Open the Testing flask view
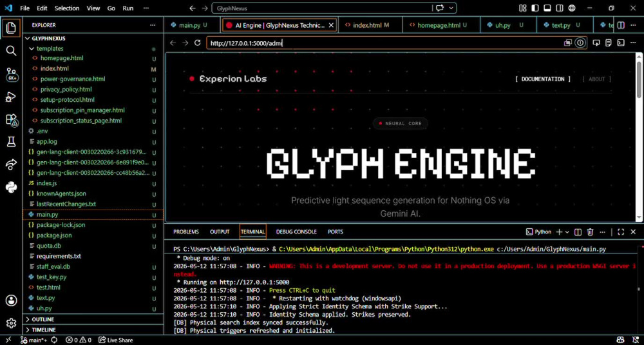The height and width of the screenshot is (345, 644). pos(11,143)
